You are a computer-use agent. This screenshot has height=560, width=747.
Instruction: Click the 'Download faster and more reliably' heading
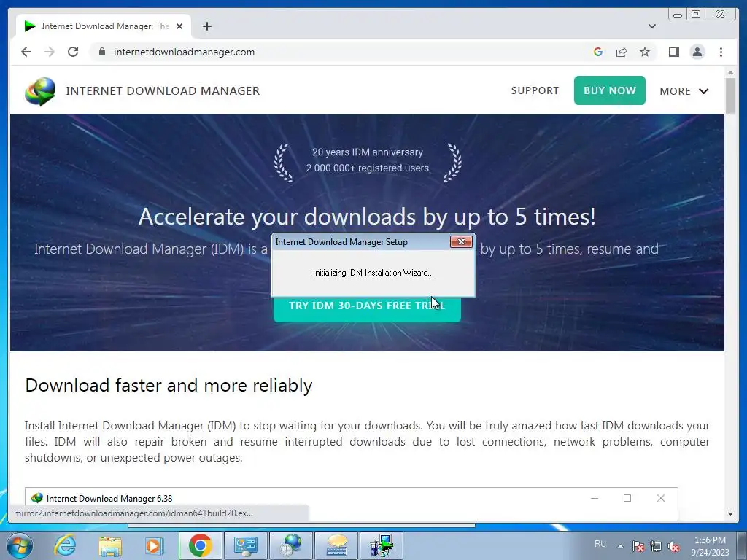(x=169, y=385)
